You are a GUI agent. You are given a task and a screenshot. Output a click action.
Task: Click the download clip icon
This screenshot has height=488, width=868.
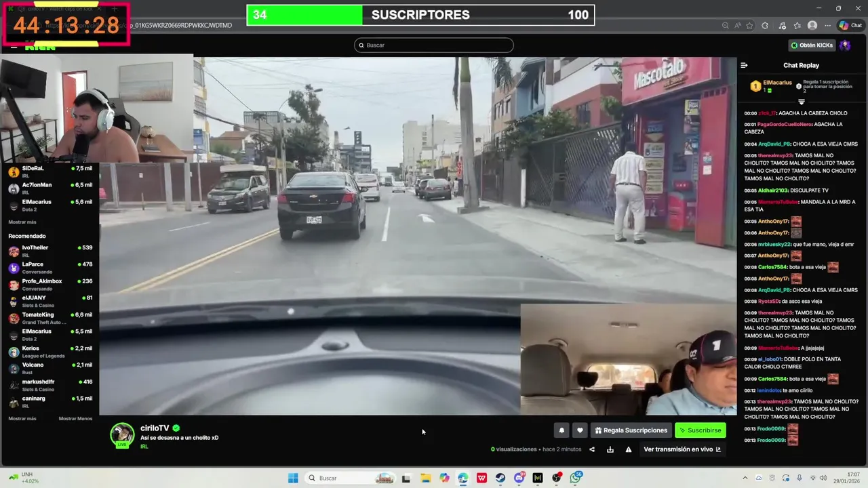pyautogui.click(x=610, y=449)
